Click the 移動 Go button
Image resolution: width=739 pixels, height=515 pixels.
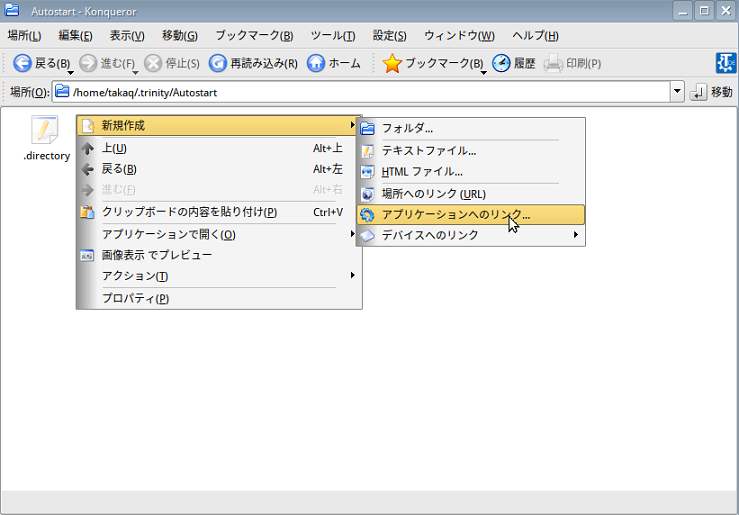tap(711, 92)
